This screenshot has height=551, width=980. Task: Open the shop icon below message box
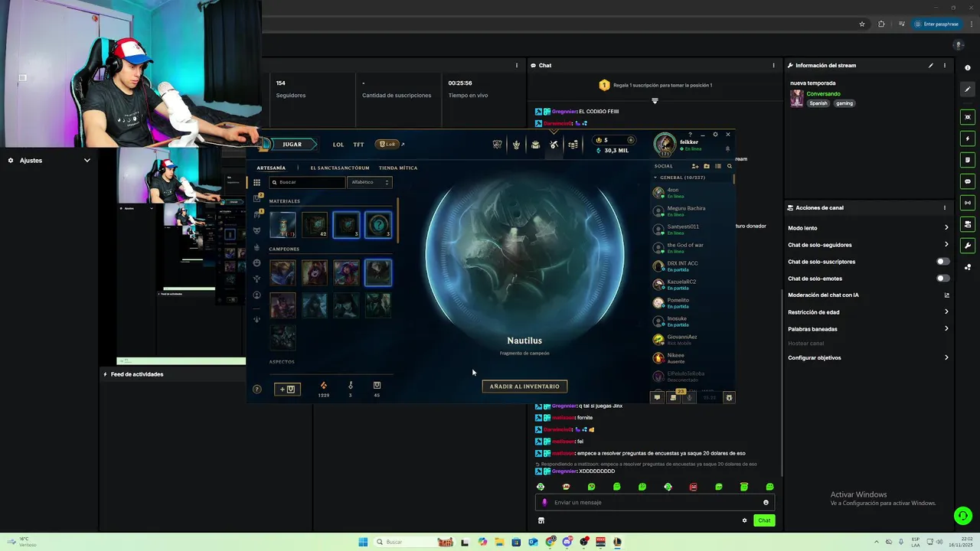pos(541,520)
